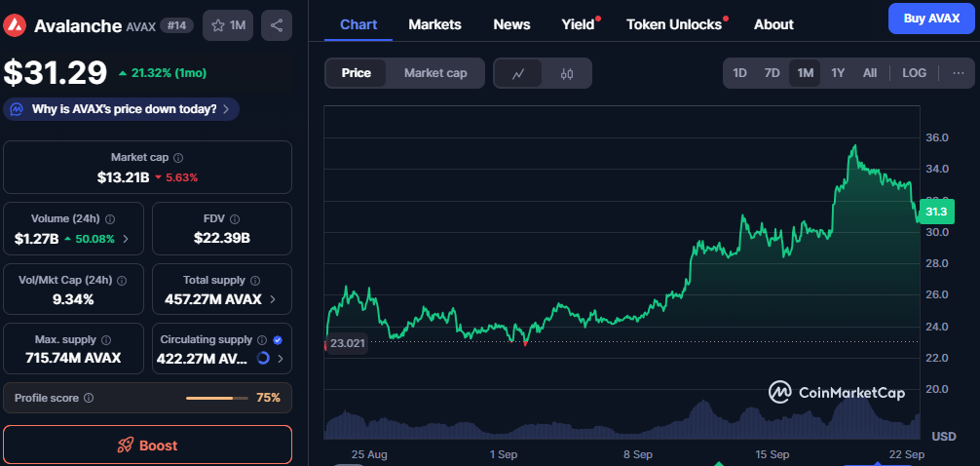Screen dimensions: 980x466
Task: Open the share icon button
Action: 277,25
